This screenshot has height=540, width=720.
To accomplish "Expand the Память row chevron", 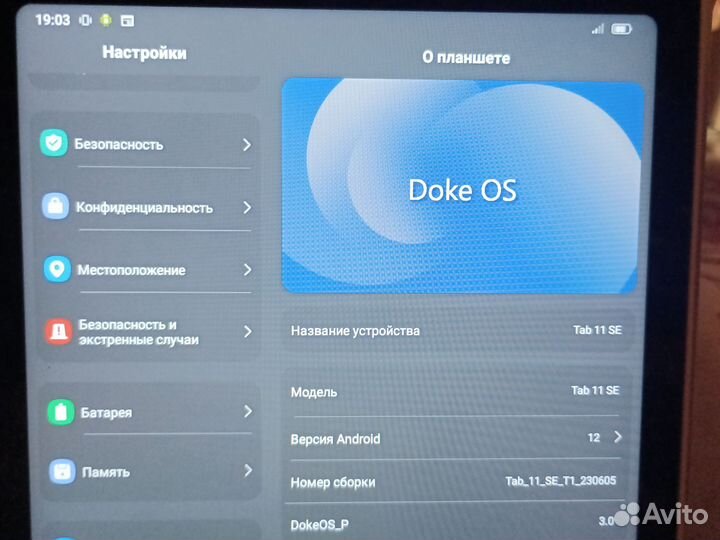I will 248,470.
